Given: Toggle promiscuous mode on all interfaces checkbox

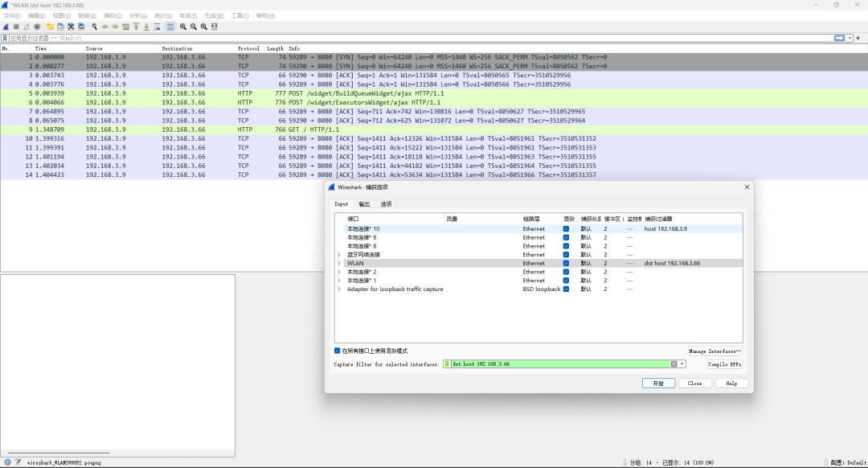Looking at the screenshot, I should (x=338, y=351).
